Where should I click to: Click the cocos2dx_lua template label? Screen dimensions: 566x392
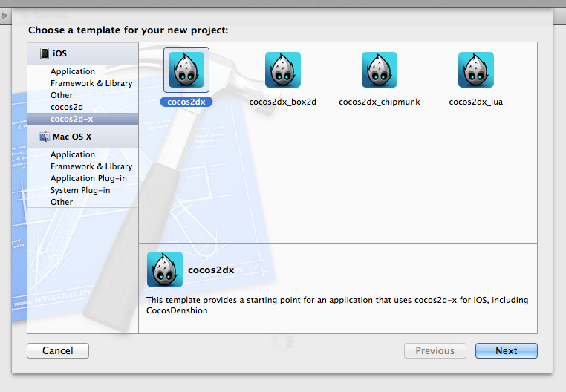pyautogui.click(x=476, y=102)
